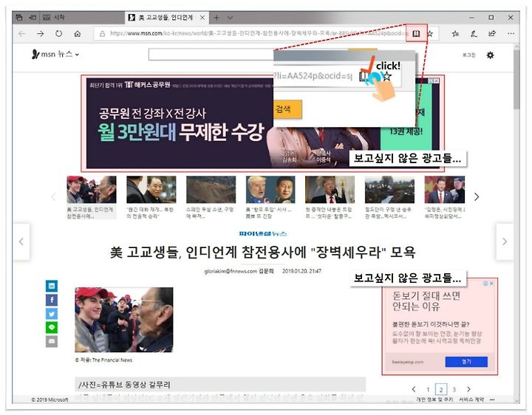Screen dimensions: 532x415
Task: Go to sidebar pagination page 3
Action: 454,390
